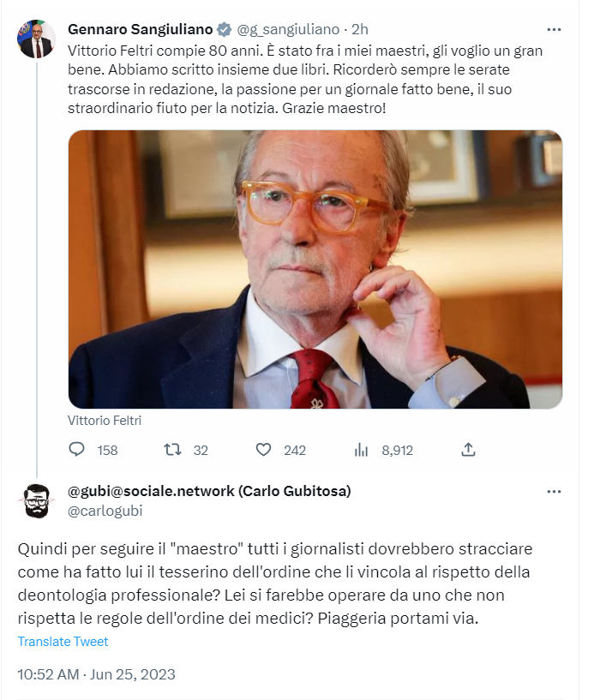This screenshot has width=594, height=700.
Task: Open the @carlogubi handle link
Action: [x=105, y=511]
